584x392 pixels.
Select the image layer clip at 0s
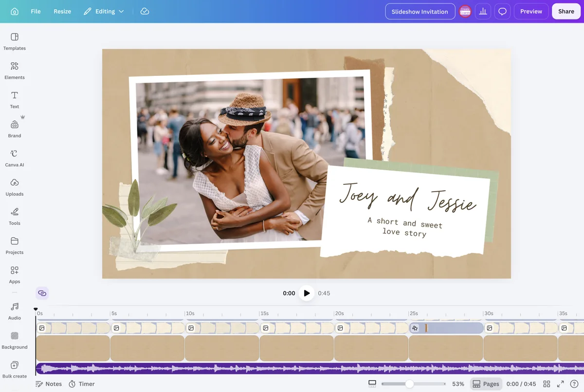click(73, 328)
